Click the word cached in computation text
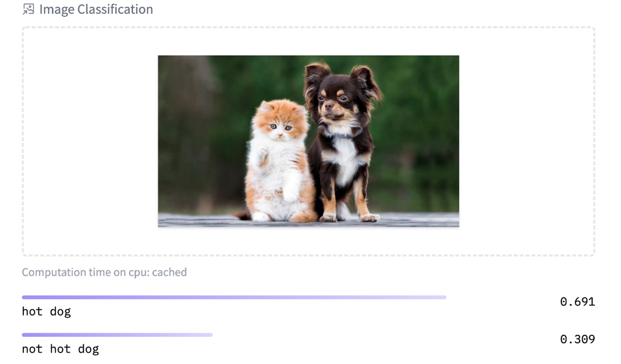 [170, 272]
